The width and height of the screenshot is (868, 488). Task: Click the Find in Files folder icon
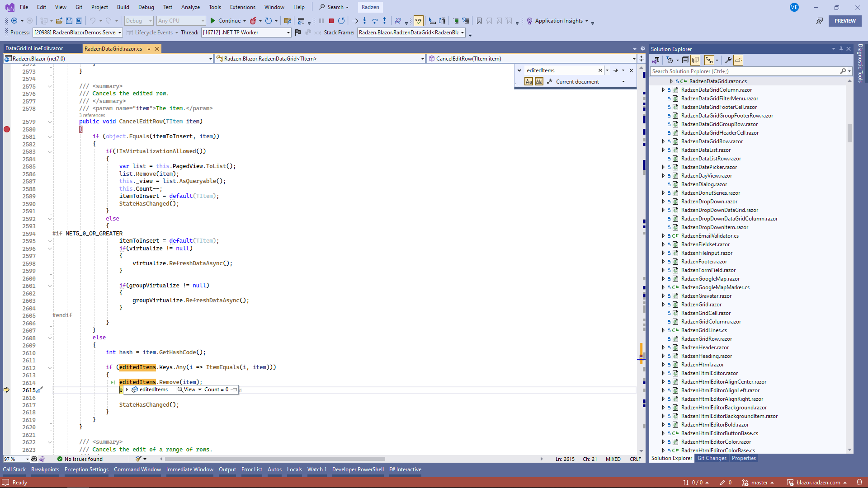click(x=288, y=21)
